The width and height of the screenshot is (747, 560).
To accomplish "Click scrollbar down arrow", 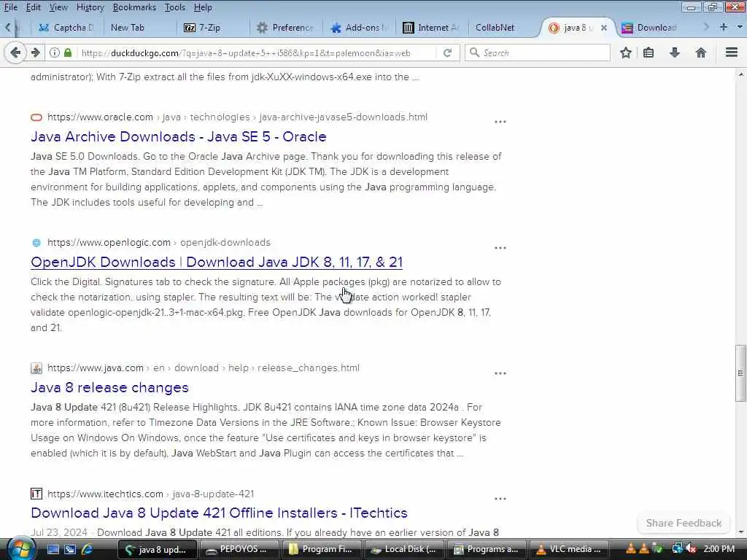I will click(x=740, y=532).
